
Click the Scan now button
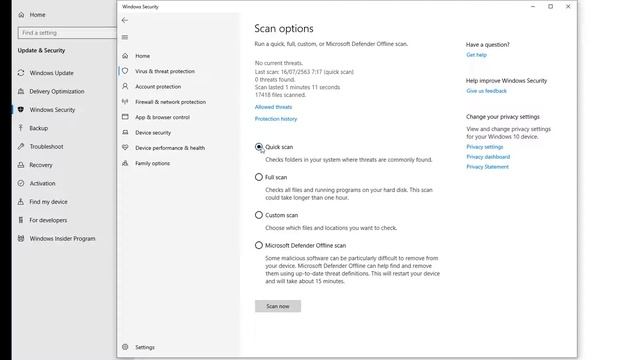[x=278, y=306]
